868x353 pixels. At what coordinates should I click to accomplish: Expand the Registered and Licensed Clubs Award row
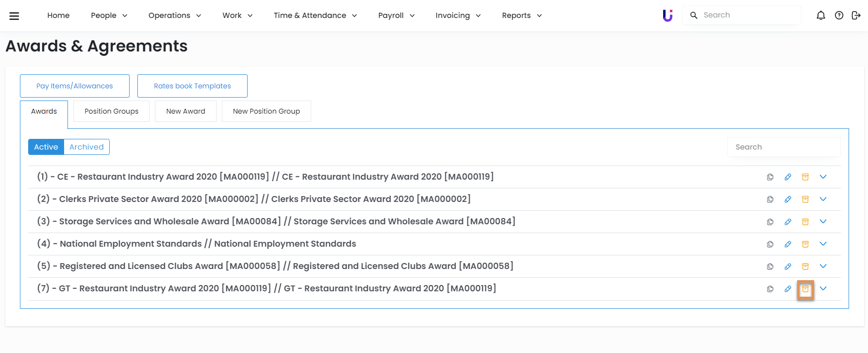tap(823, 266)
